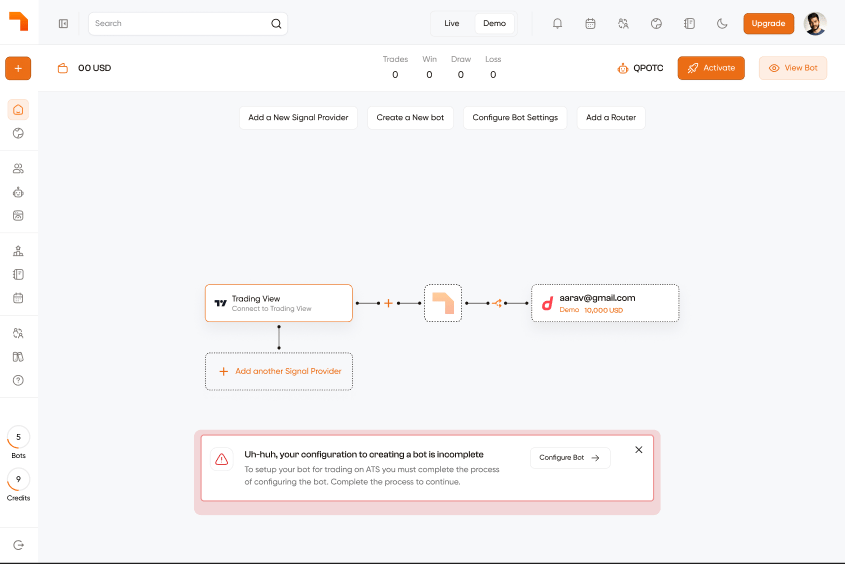The height and width of the screenshot is (564, 845).
Task: Focus the Search input field
Action: coord(188,24)
